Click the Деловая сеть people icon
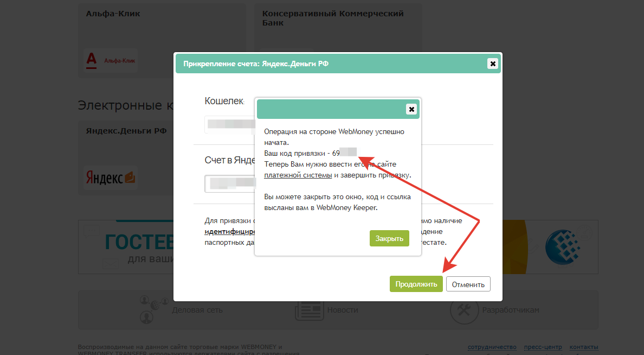The image size is (644, 355). 153,309
